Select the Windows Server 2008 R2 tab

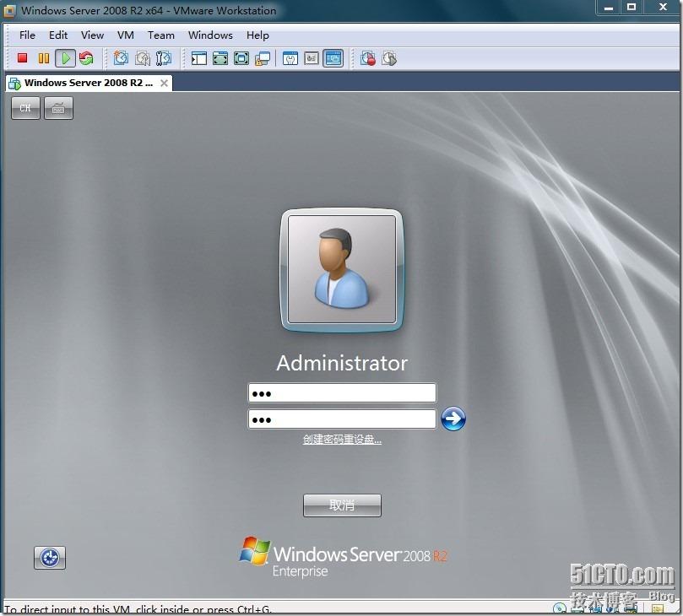(89, 83)
